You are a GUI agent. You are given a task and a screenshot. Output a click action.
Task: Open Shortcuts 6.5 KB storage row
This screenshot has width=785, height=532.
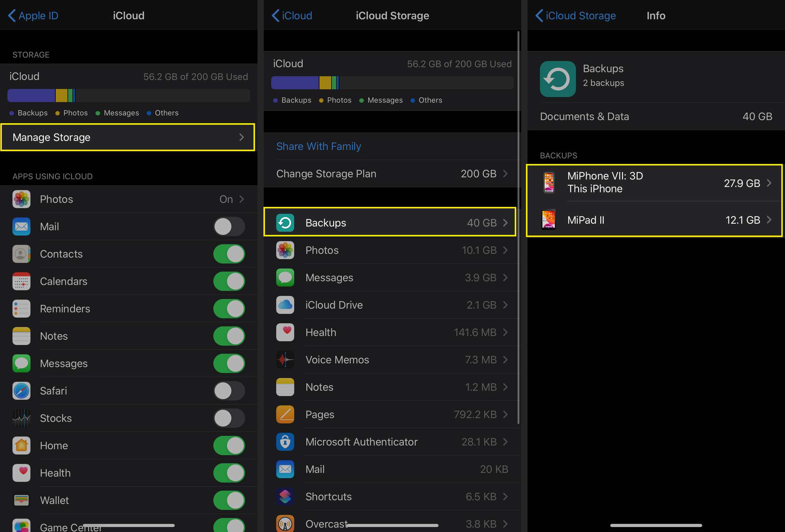392,497
